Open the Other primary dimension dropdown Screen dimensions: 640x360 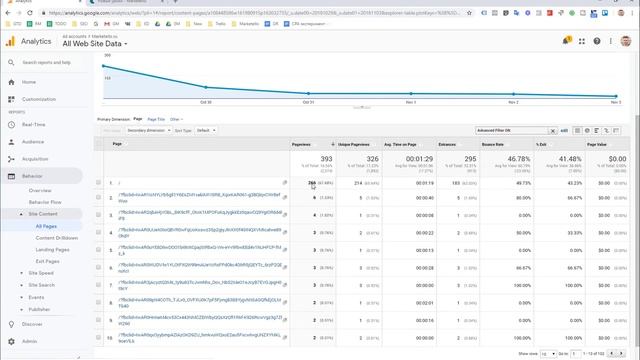pyautogui.click(x=176, y=119)
